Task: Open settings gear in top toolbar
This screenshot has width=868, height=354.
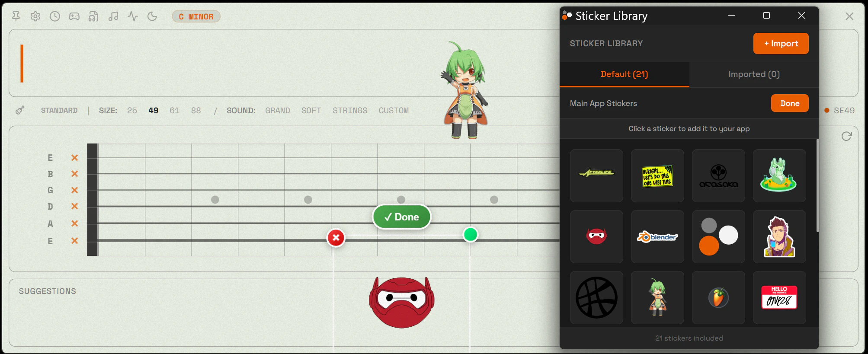Action: [x=35, y=16]
